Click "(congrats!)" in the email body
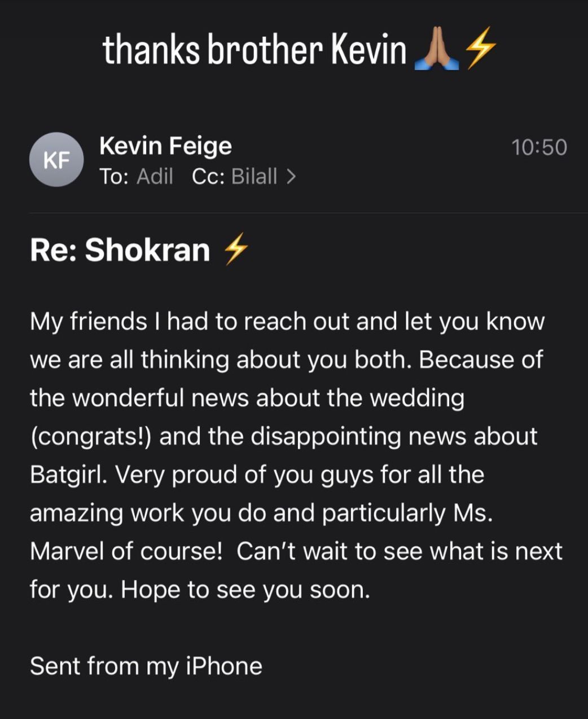The height and width of the screenshot is (719, 588). [90, 436]
